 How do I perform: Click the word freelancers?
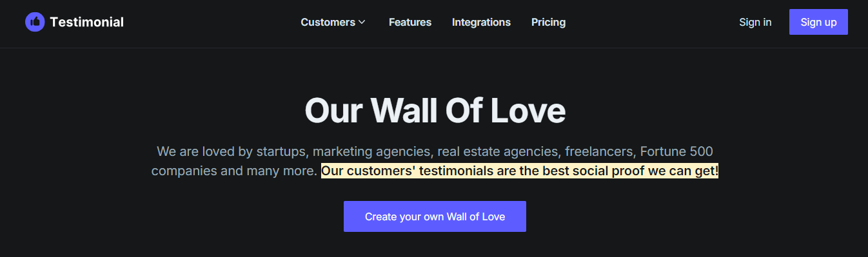(600, 152)
